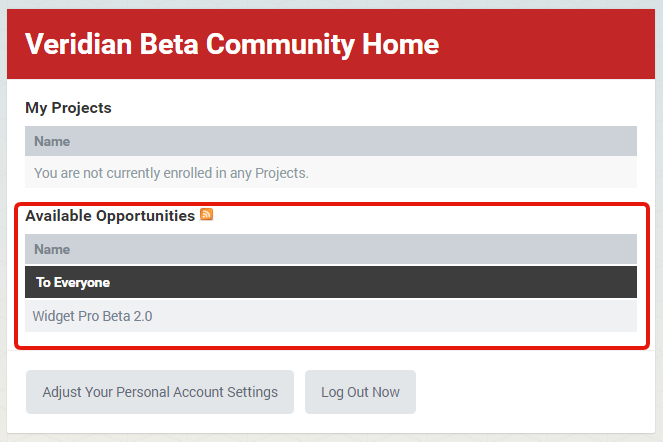Screen dimensions: 663x442
Task: Click the Available Opportunities heading text
Action: (110, 216)
